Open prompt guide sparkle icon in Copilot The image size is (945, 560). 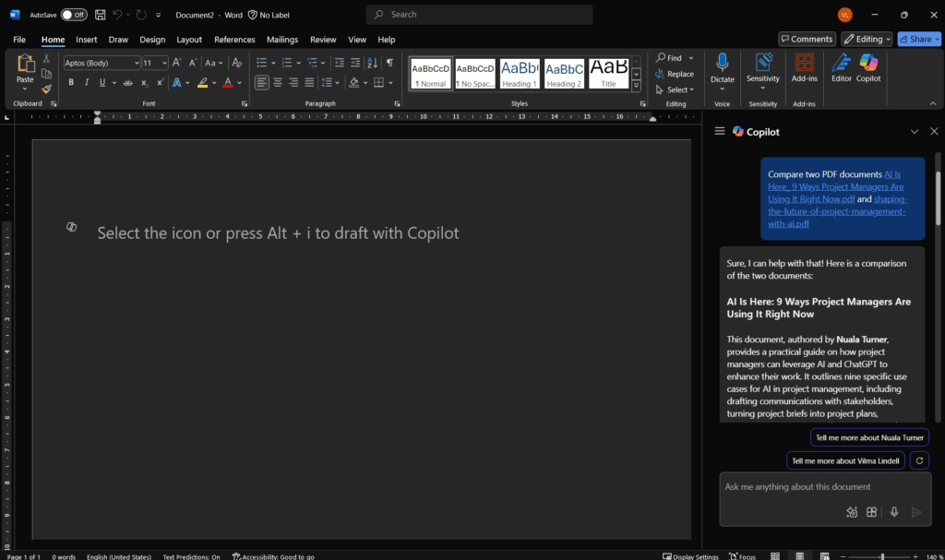tap(852, 512)
